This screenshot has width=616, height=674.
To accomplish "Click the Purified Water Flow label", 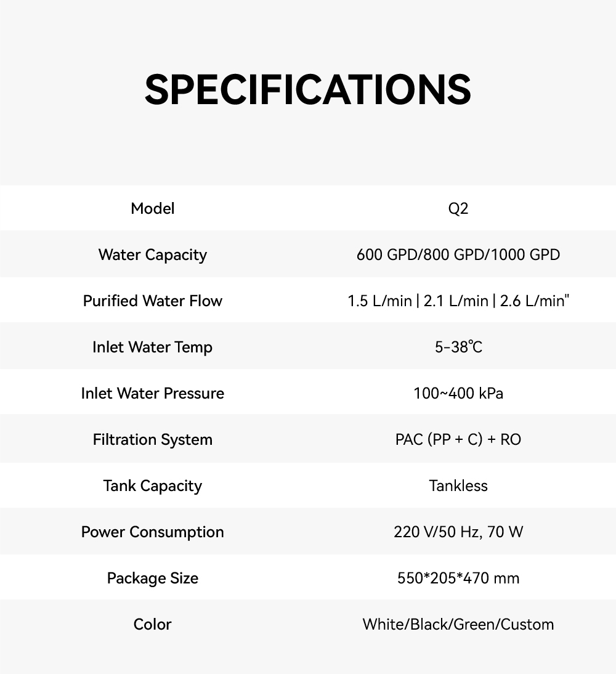I will [x=152, y=301].
